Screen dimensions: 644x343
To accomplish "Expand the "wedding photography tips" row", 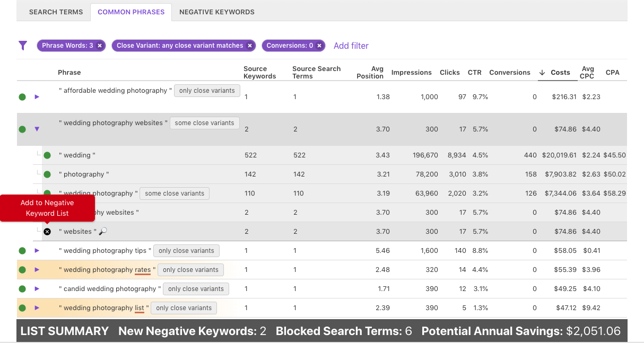I will [36, 250].
